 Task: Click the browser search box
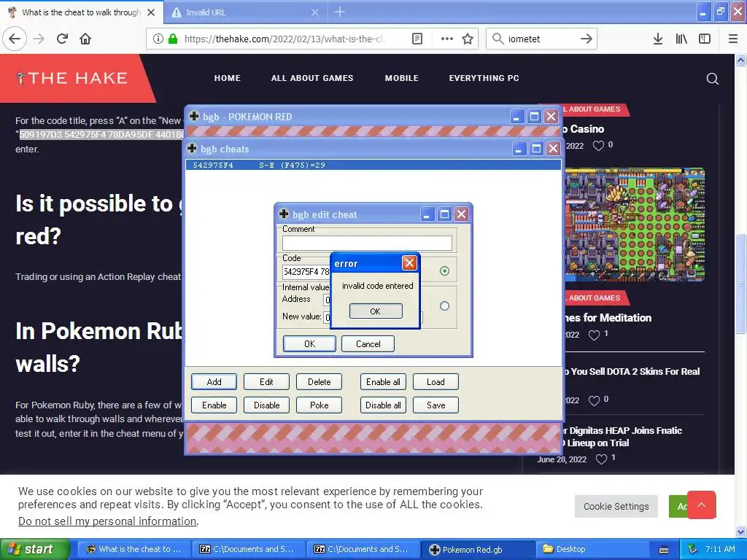(541, 39)
